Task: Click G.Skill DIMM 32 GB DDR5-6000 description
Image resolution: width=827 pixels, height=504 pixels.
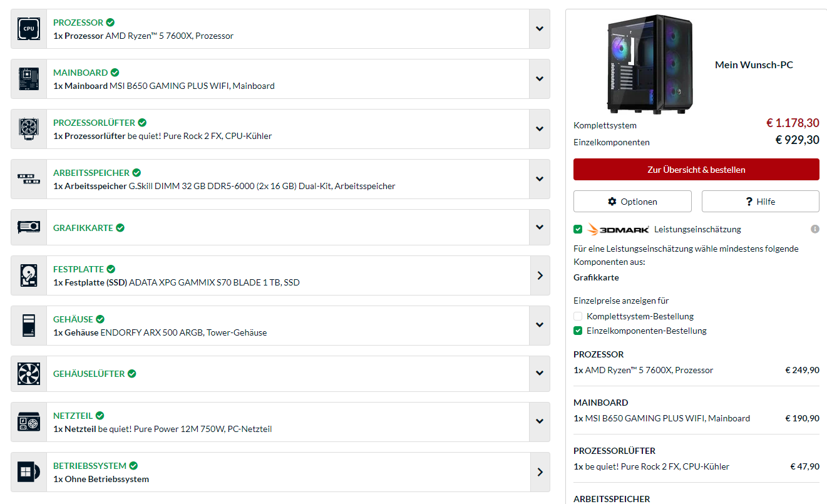Action: tap(223, 186)
